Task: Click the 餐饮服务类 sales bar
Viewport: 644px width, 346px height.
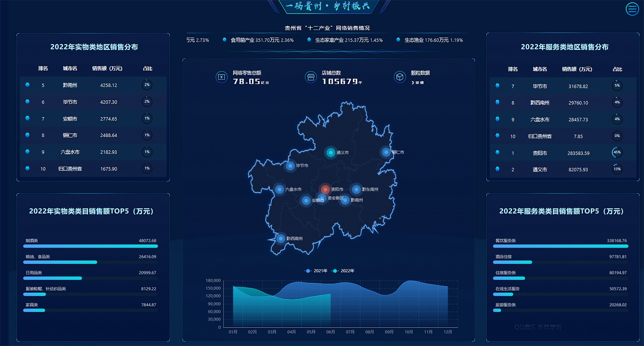Action: pos(561,246)
